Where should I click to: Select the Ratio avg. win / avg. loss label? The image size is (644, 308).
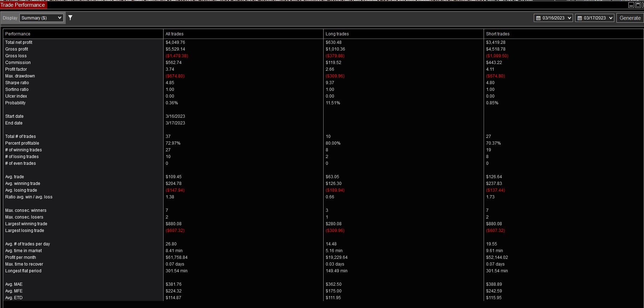pyautogui.click(x=29, y=197)
